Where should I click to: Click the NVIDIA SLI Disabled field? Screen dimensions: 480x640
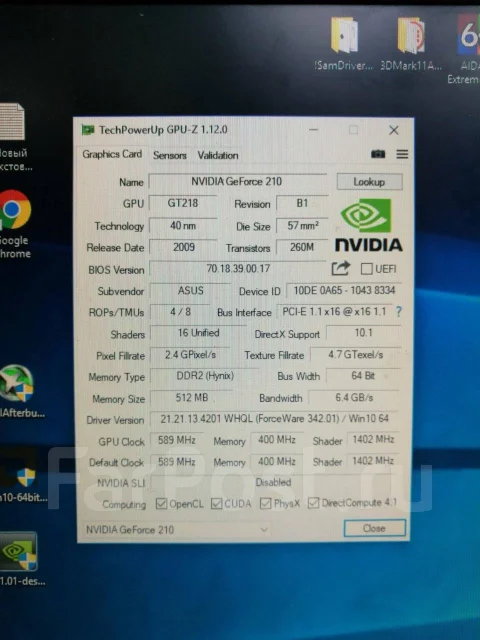click(x=273, y=482)
